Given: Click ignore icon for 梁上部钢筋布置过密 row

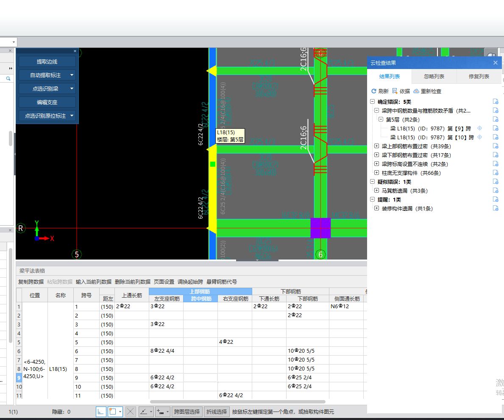Looking at the screenshot, I should coord(496,146).
